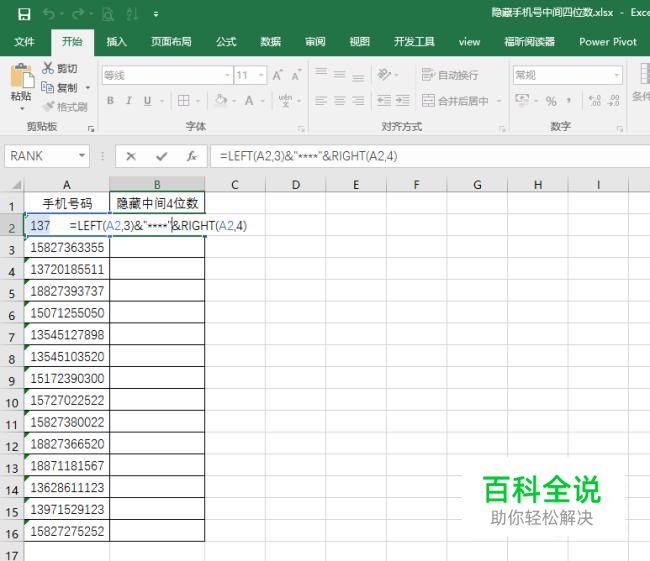This screenshot has height=561, width=650.
Task: Open the Underline style dropdown arrow
Action: (162, 101)
